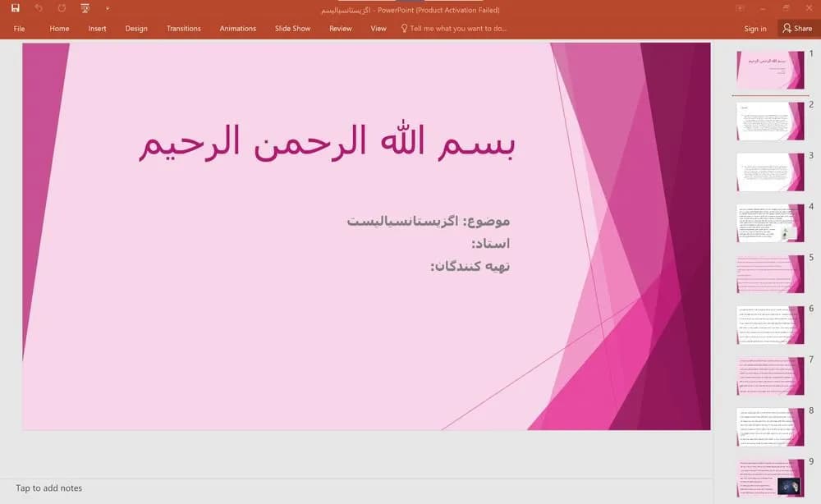
Task: Select slide 8 thumbnail
Action: coord(770,427)
